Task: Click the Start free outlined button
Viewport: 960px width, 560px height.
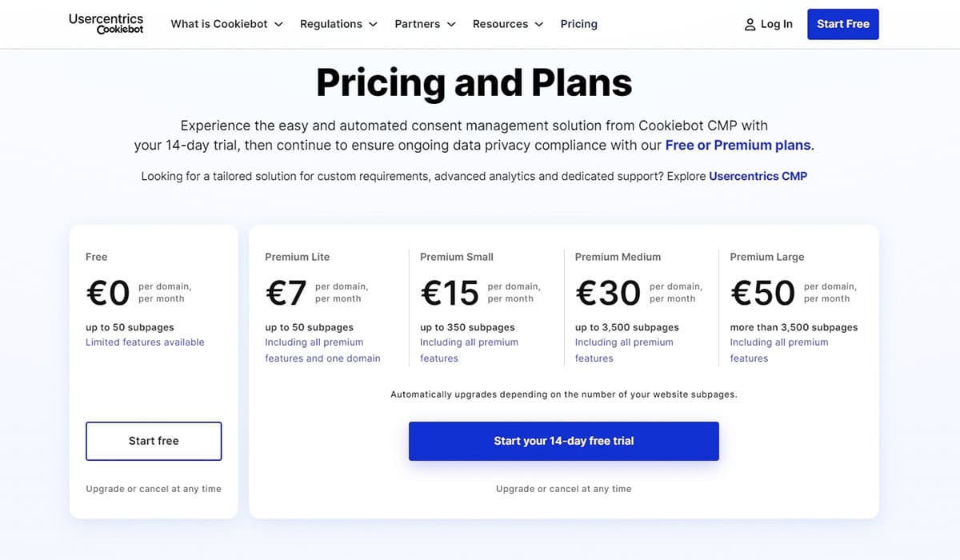Action: [154, 441]
